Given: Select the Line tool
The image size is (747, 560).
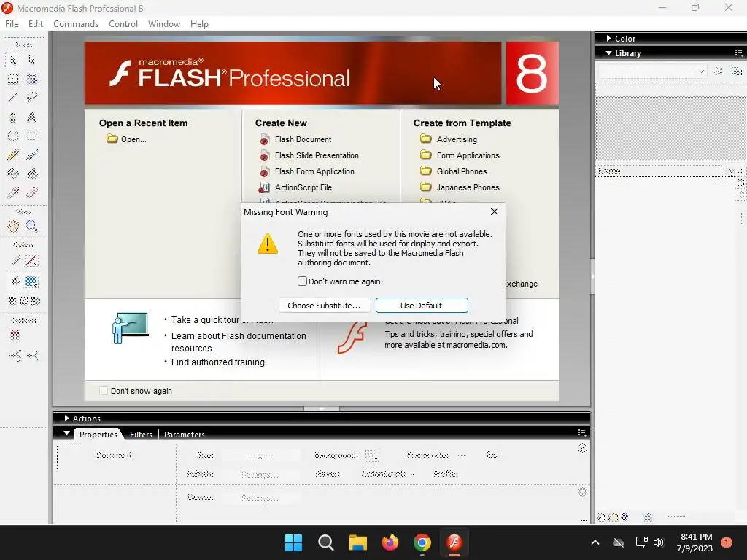Looking at the screenshot, I should tap(13, 98).
